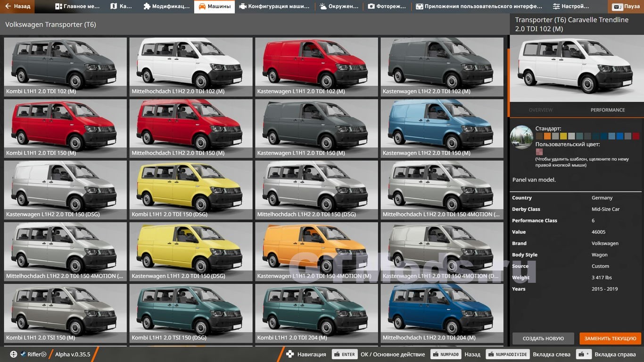Select Mittelhochdach L1H2 2.0 TDI 150 (DSG)
Image resolution: width=644 pixels, height=362 pixels.
(316, 190)
